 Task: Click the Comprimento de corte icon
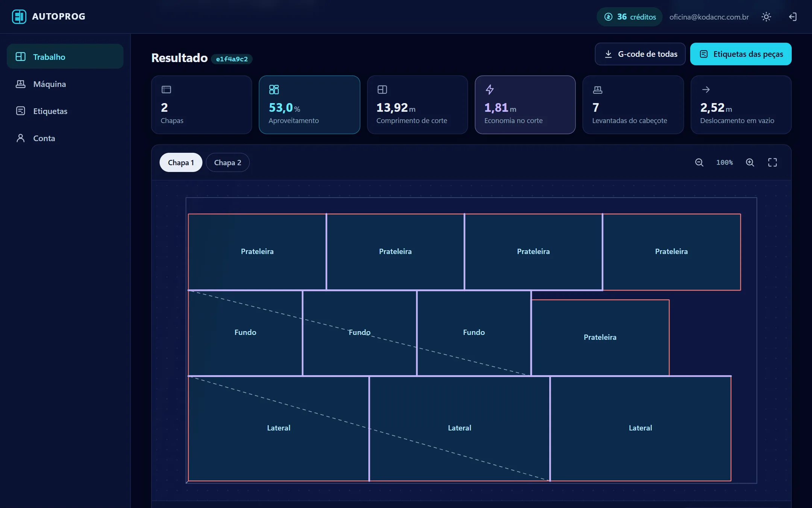[382, 90]
